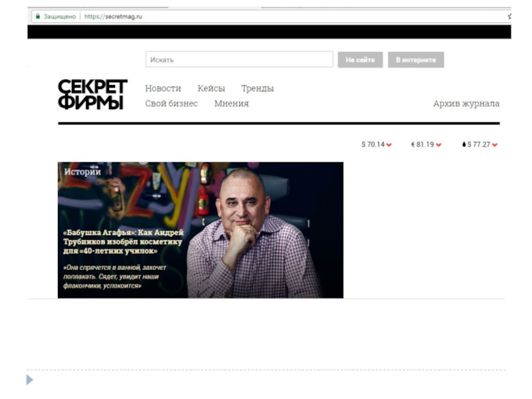Open the Свой бизнес section
The height and width of the screenshot is (399, 532).
point(172,103)
